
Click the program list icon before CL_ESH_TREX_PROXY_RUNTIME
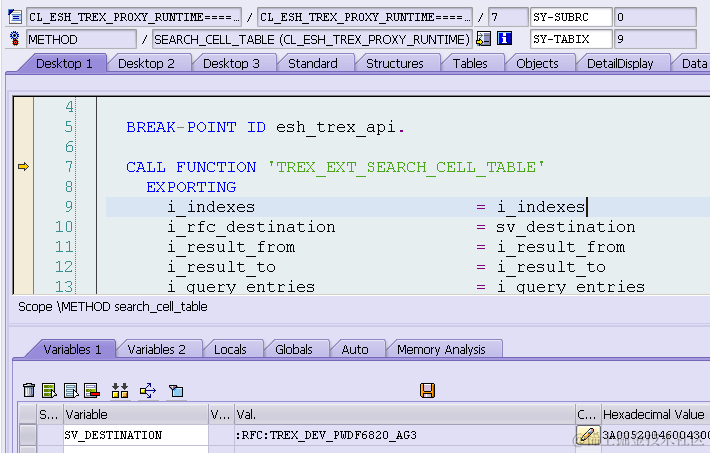15,17
